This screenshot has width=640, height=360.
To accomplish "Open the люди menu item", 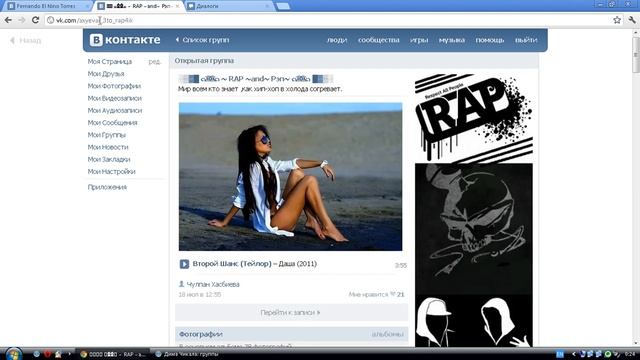I will (x=337, y=40).
